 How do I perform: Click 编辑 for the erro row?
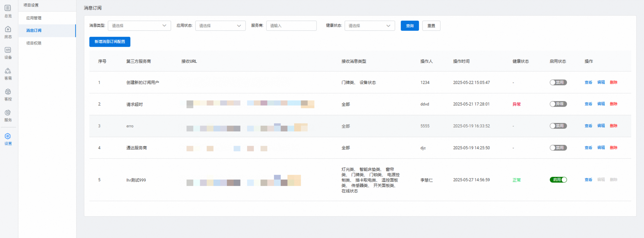pyautogui.click(x=601, y=126)
